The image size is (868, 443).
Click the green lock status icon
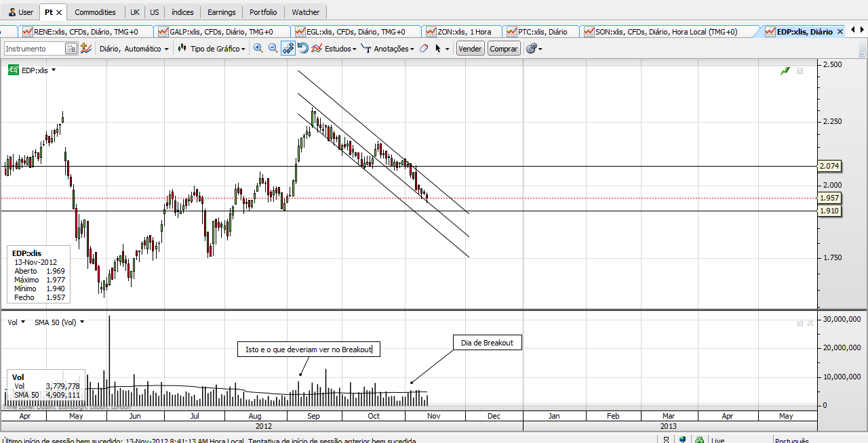pyautogui.click(x=699, y=440)
